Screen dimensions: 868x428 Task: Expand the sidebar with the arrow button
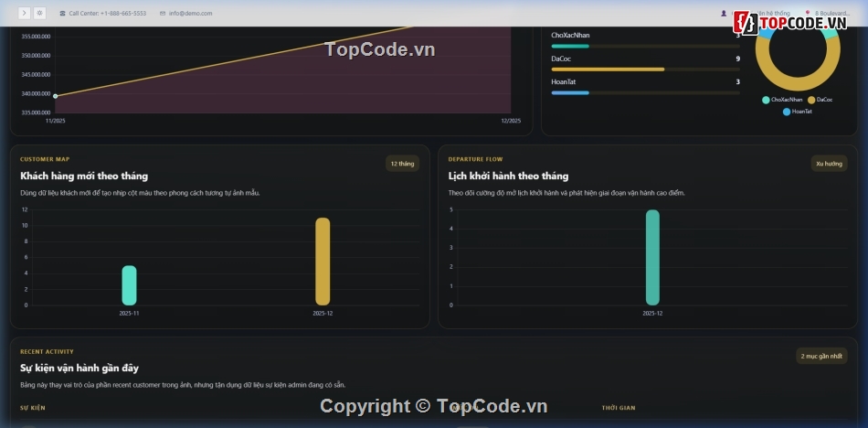(x=24, y=14)
